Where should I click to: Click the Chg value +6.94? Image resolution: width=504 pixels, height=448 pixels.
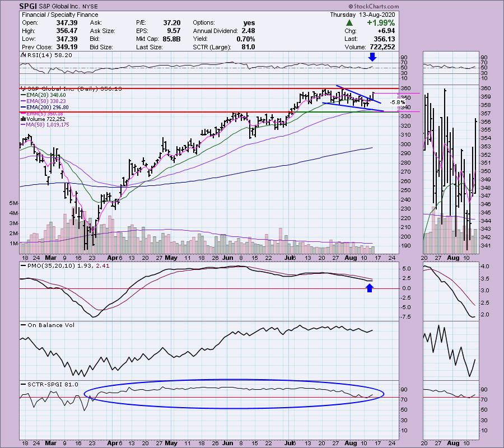[386, 31]
